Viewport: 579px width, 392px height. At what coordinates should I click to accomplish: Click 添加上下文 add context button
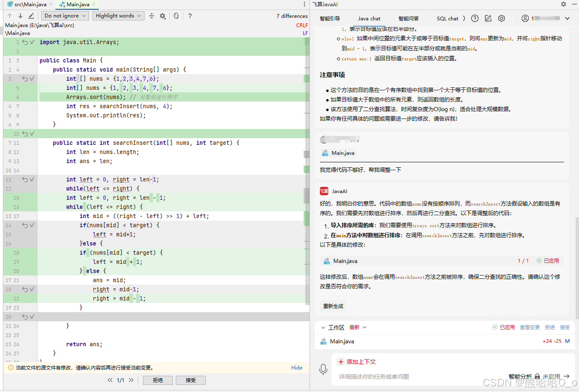click(x=357, y=362)
